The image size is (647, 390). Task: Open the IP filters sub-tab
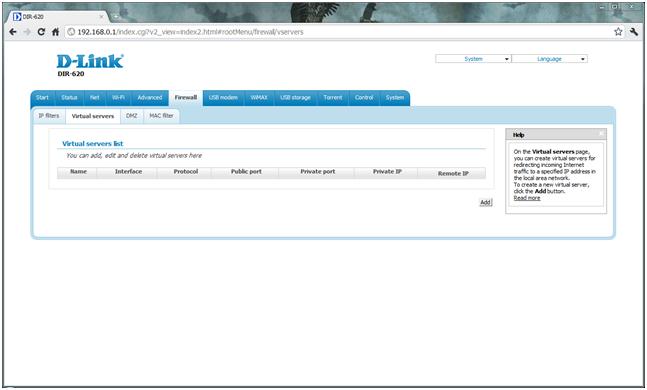[x=49, y=116]
